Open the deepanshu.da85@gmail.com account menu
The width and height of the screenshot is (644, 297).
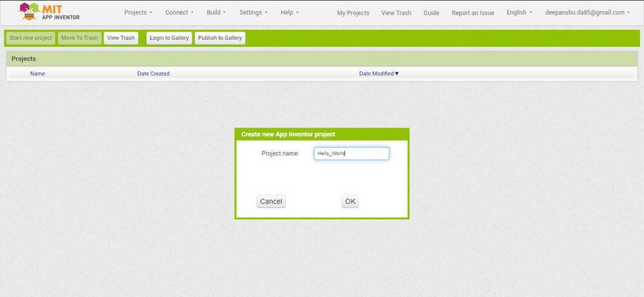click(x=587, y=13)
